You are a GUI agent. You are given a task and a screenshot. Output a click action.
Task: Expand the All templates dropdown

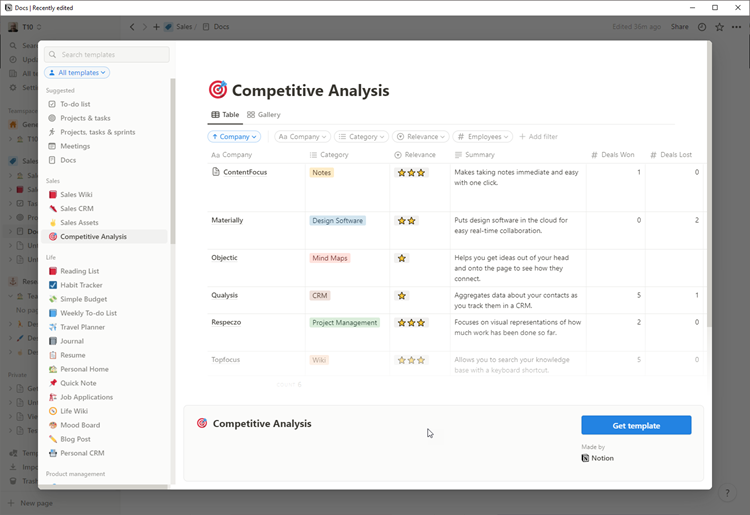(77, 73)
